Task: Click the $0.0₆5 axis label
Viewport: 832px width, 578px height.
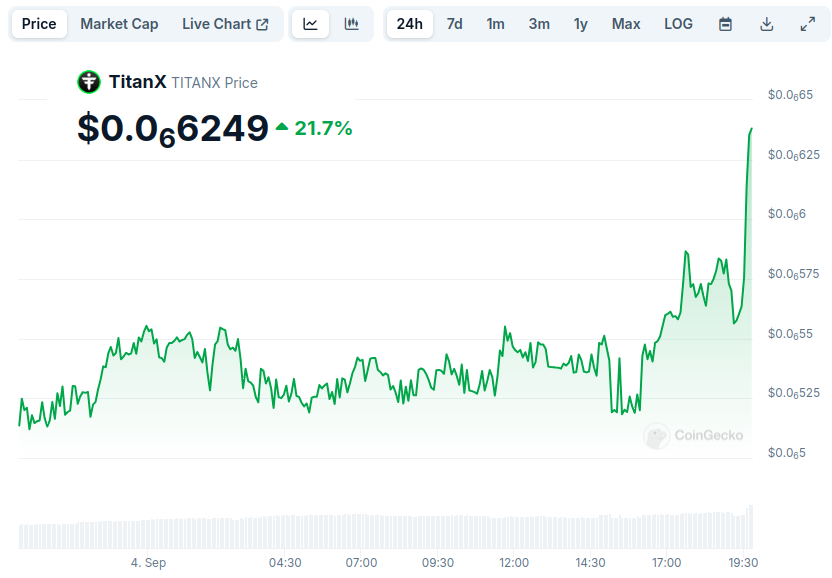Action: point(786,453)
